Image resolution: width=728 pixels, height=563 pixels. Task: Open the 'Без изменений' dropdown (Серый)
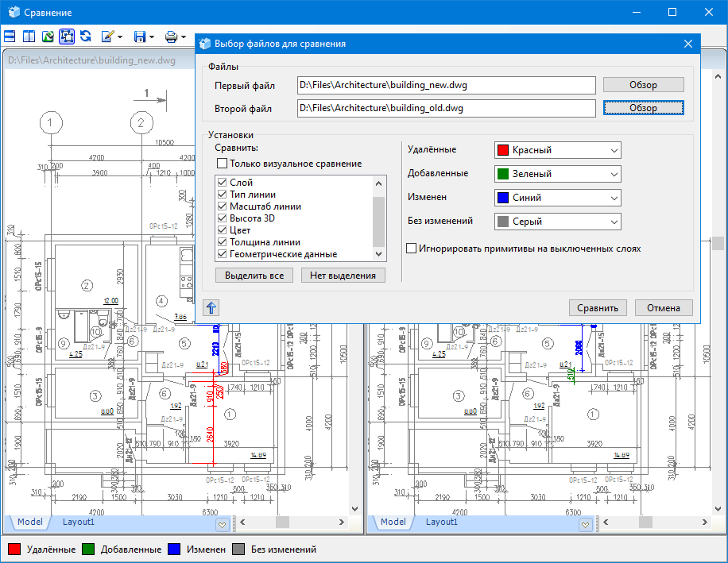[x=557, y=222]
